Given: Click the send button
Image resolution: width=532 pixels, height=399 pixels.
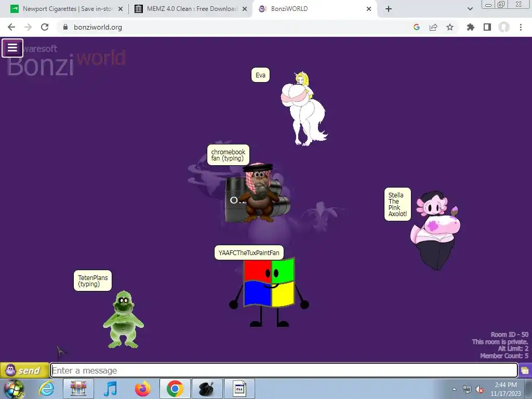Looking at the screenshot, I should tap(24, 370).
